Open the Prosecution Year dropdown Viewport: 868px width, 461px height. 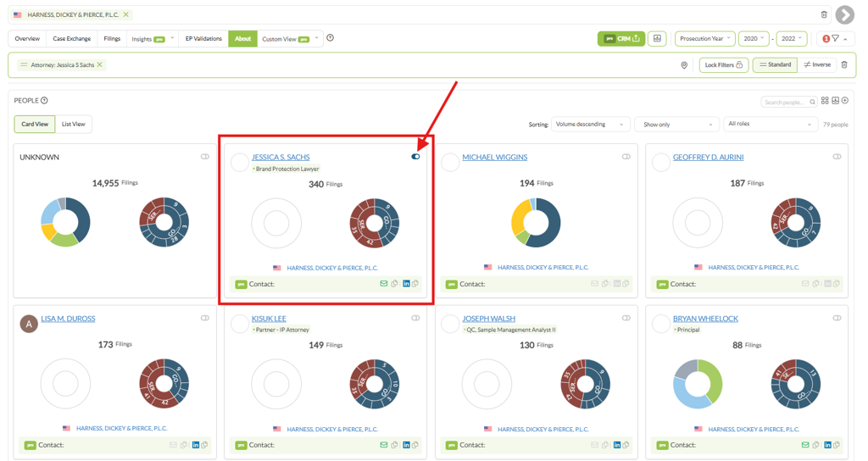pos(704,39)
